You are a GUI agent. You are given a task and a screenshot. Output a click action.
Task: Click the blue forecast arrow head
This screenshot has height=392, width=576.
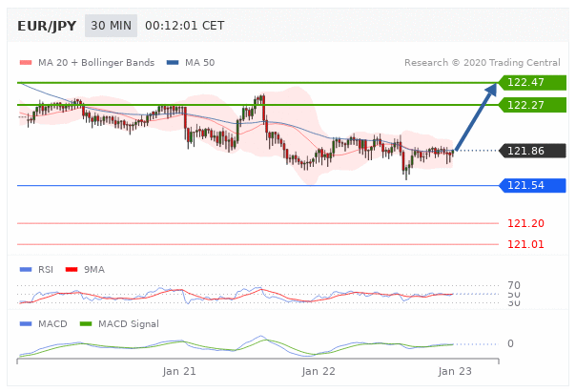(491, 91)
